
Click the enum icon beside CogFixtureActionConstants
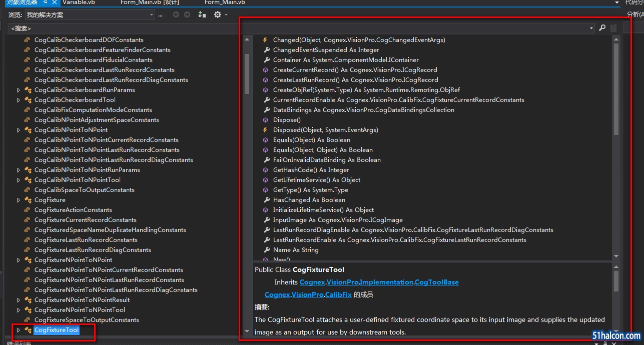[27, 210]
